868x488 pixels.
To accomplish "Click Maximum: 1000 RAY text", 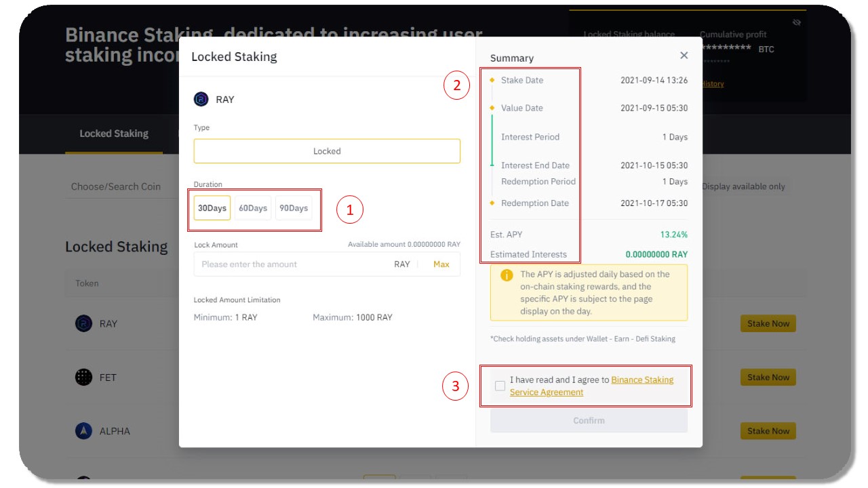I will point(353,317).
